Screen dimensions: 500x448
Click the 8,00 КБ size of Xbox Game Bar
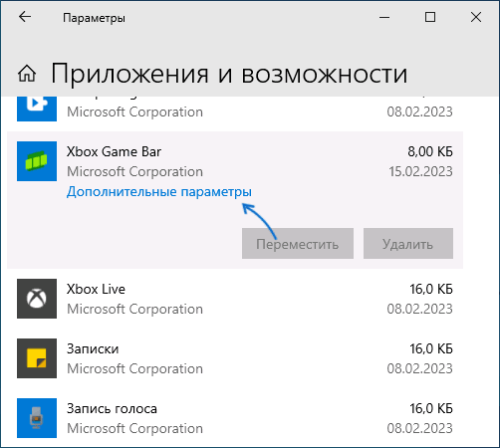click(x=430, y=151)
